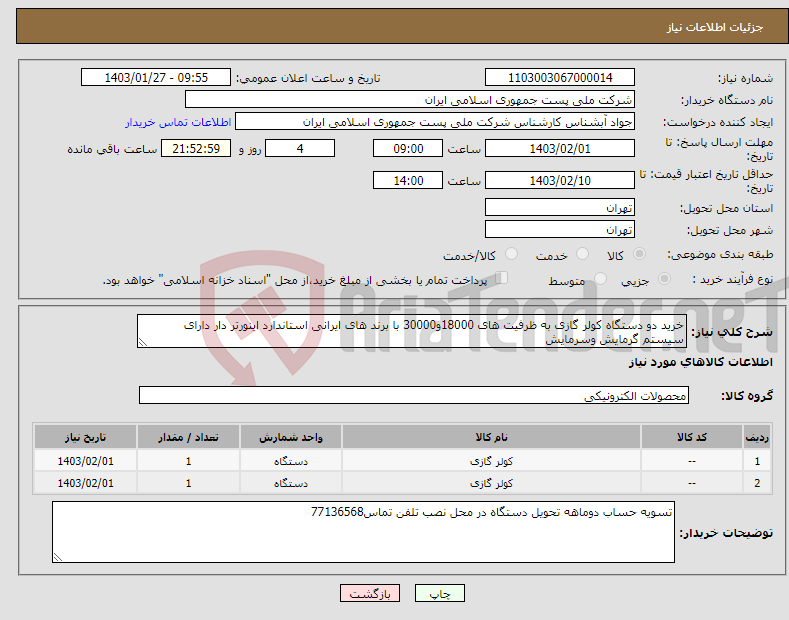Click کولر گازی in row 2
The image size is (789, 620).
pos(491,483)
